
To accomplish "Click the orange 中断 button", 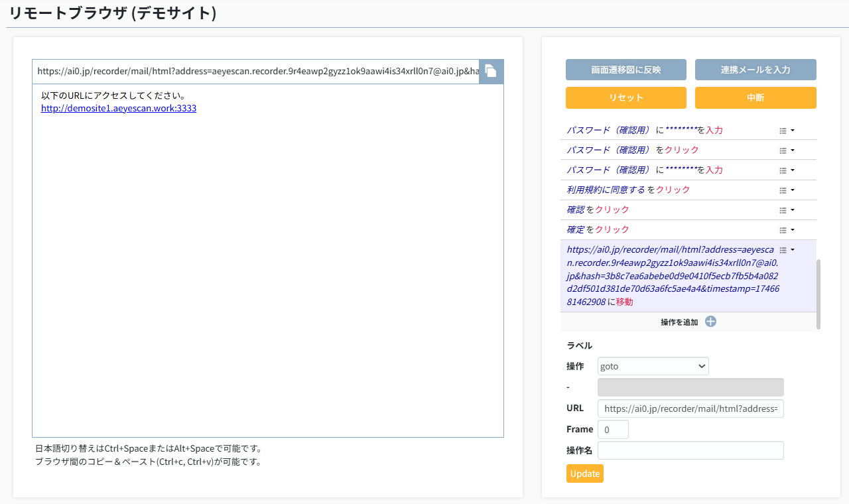I will tap(755, 97).
